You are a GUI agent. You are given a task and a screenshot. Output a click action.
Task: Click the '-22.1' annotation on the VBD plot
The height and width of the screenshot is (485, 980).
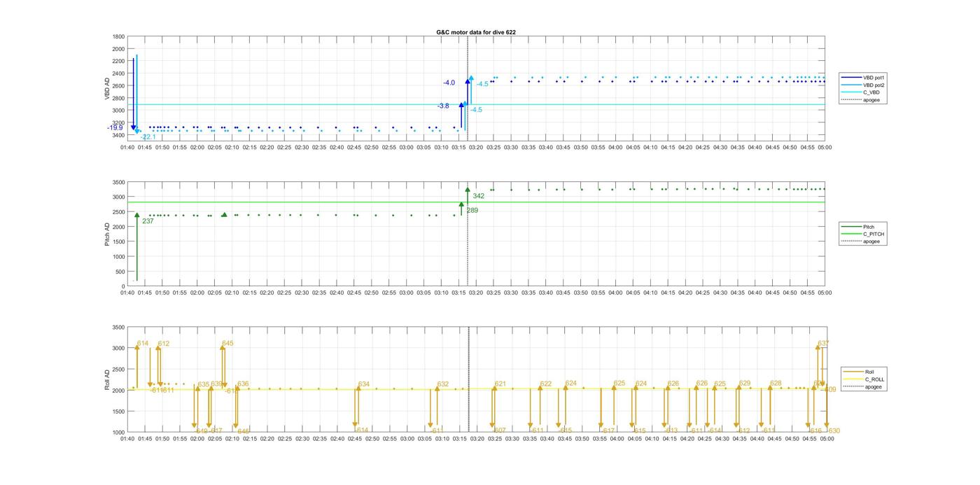click(x=148, y=137)
